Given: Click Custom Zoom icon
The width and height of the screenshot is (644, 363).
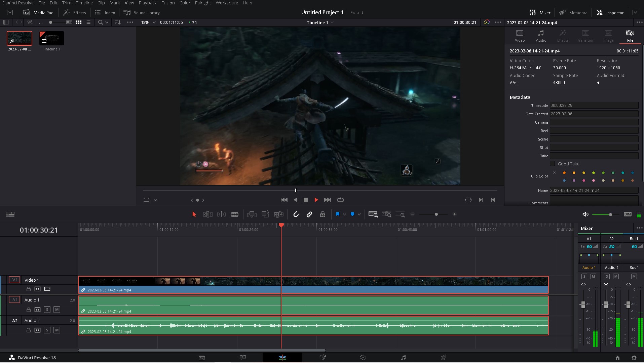Looking at the screenshot, I should click(x=400, y=214).
